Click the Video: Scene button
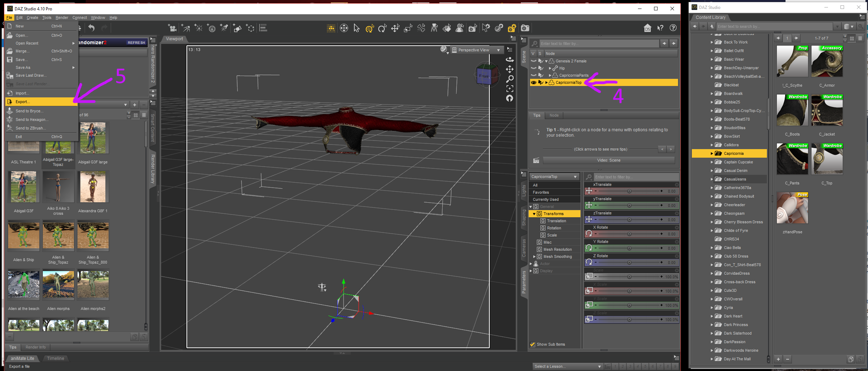This screenshot has height=371, width=868. [x=609, y=160]
